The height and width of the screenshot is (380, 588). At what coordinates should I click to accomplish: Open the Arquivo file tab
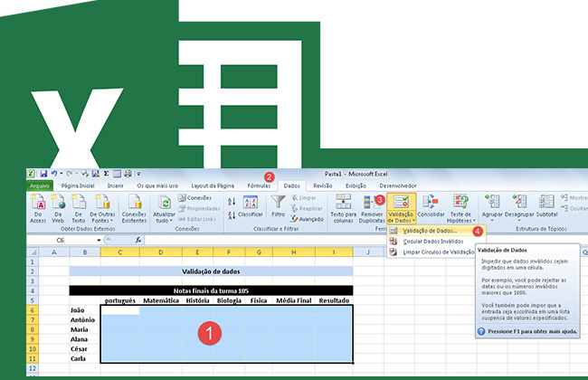[40, 185]
